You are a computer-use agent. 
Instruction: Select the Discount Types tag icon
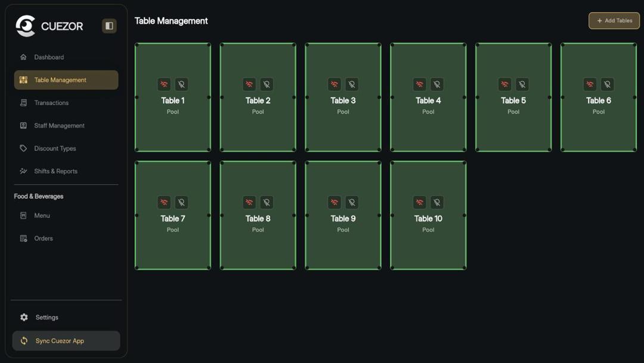pos(23,148)
